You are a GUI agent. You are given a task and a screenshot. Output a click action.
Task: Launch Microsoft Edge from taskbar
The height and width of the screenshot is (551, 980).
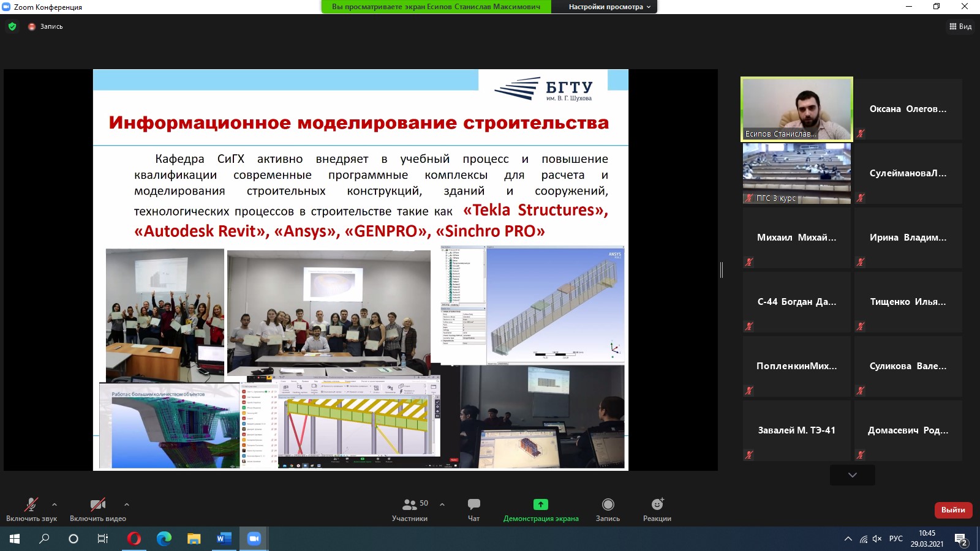coord(164,539)
